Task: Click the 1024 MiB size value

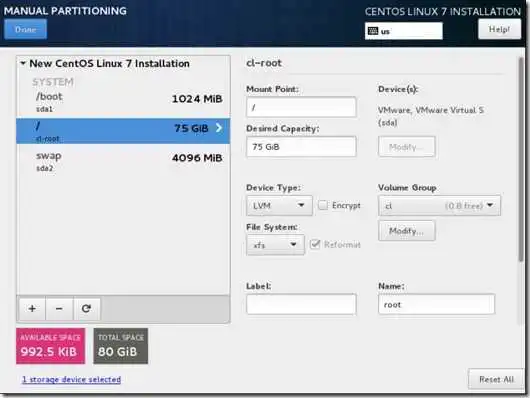Action: [197, 99]
